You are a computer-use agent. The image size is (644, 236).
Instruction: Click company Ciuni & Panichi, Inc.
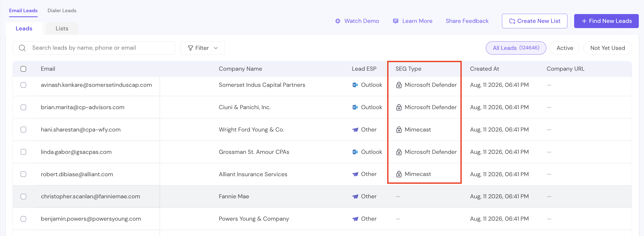(x=245, y=107)
